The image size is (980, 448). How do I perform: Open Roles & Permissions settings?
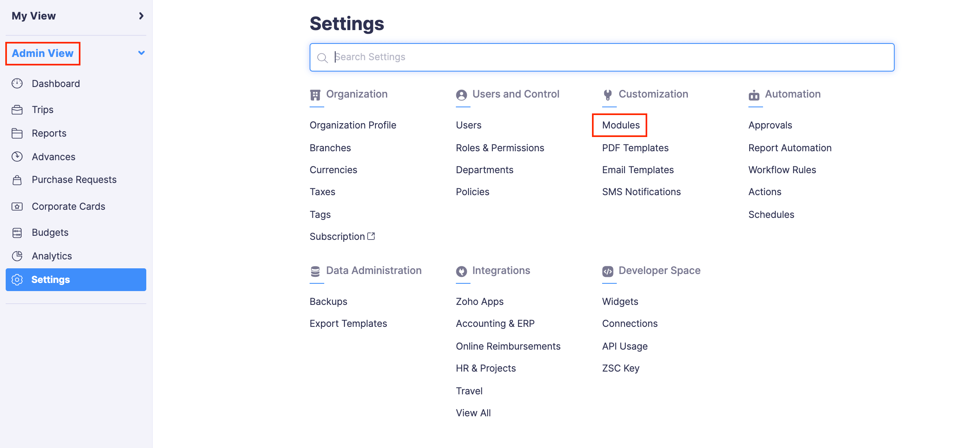(x=500, y=148)
